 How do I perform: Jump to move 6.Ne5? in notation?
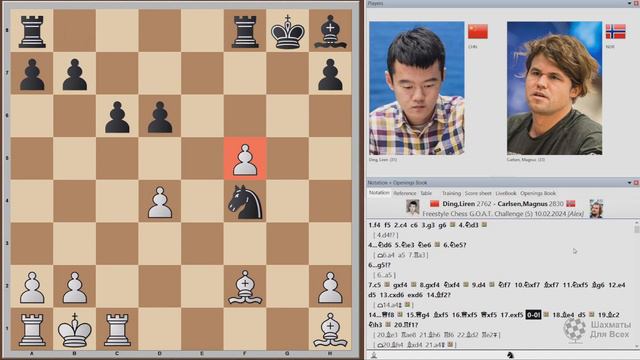click(x=454, y=245)
